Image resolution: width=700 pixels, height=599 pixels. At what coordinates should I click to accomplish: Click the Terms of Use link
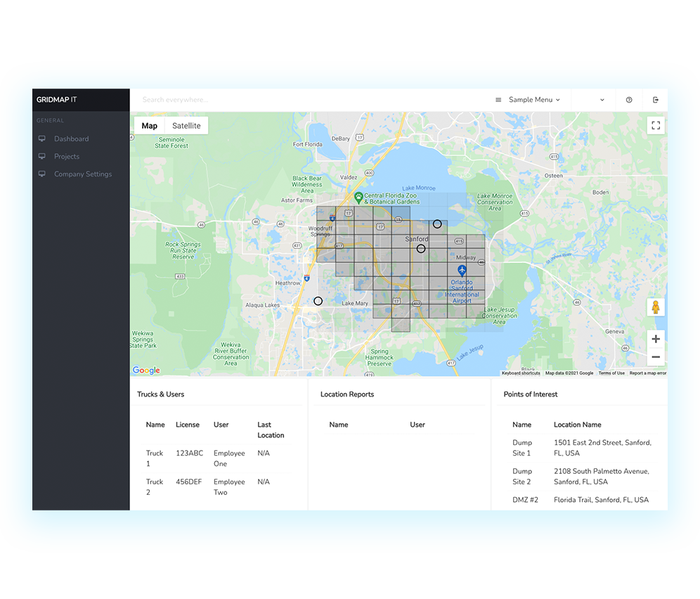click(611, 373)
